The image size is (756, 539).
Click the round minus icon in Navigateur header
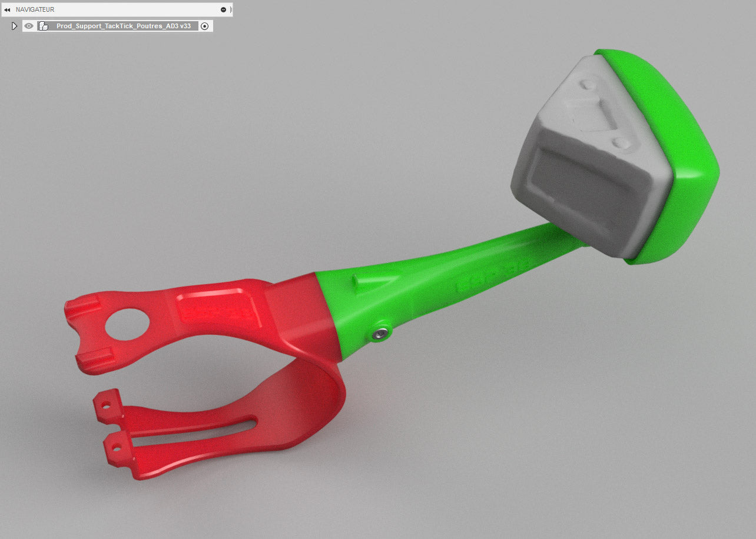pos(223,10)
